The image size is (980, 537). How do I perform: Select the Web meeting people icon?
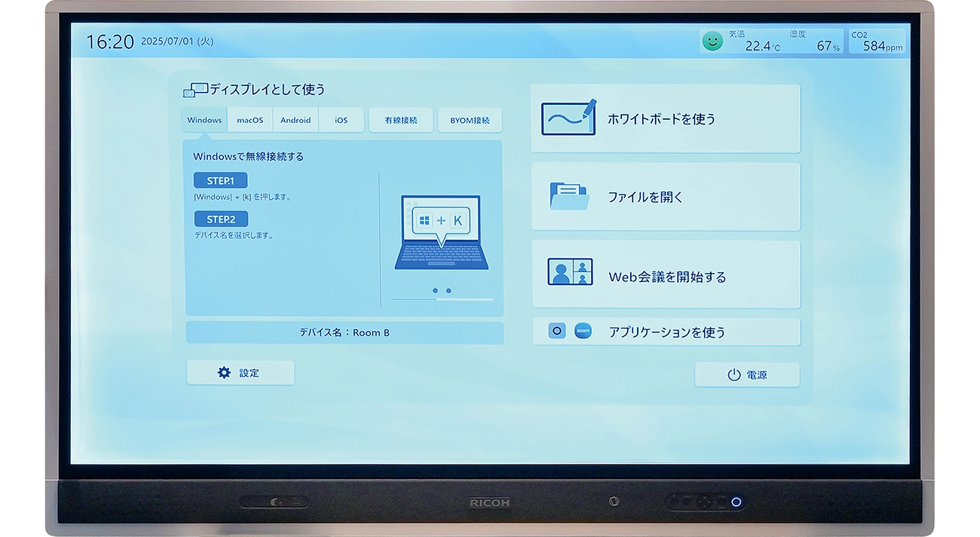tap(569, 272)
